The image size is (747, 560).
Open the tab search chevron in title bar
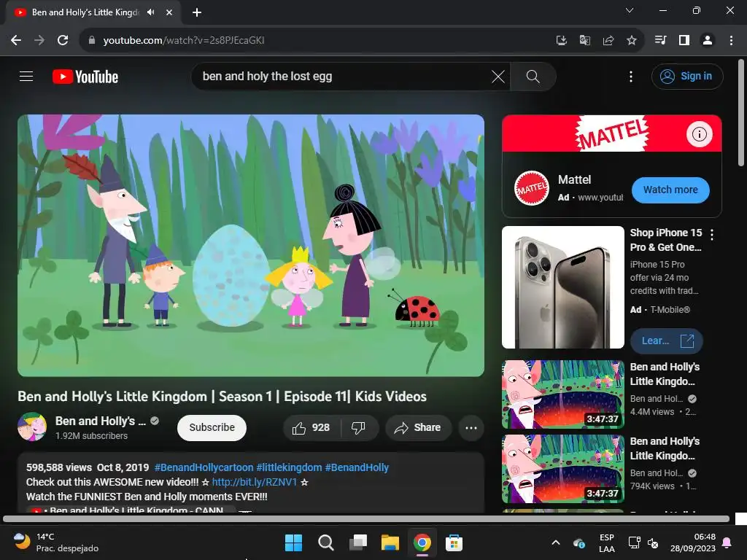(630, 10)
